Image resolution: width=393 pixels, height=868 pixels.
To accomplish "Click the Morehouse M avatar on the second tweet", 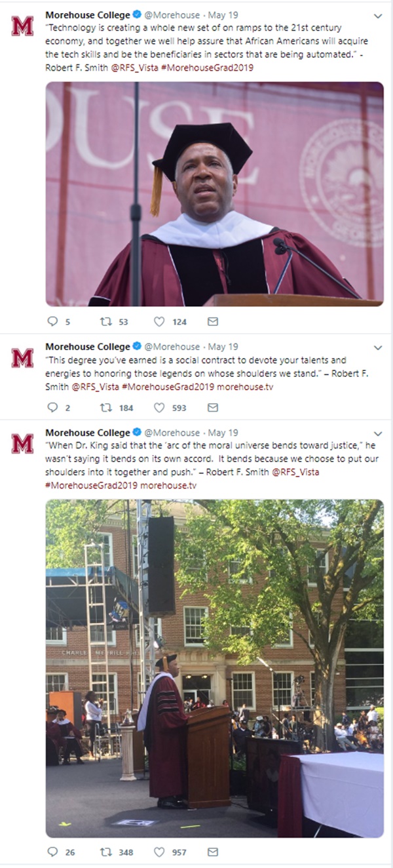I will (x=22, y=358).
